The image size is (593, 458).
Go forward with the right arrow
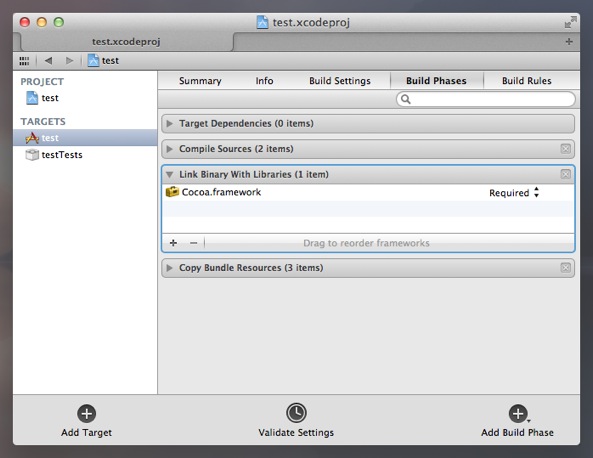70,61
